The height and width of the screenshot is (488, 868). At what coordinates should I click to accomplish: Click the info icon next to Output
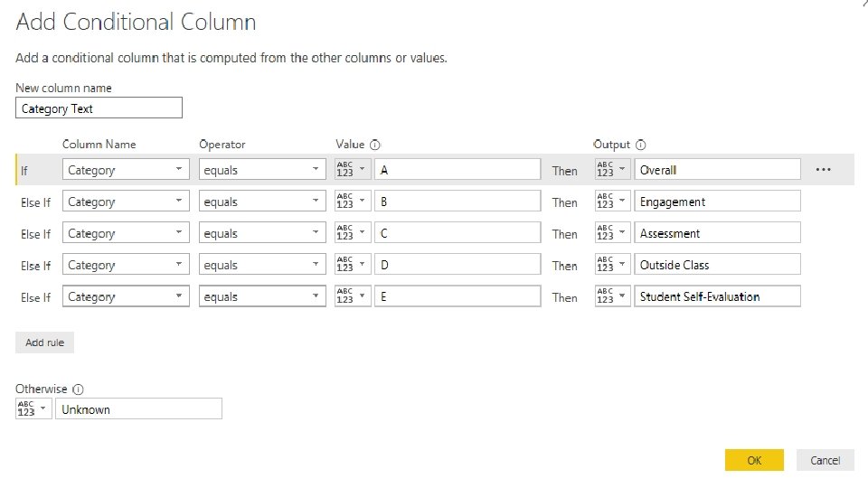[x=641, y=145]
